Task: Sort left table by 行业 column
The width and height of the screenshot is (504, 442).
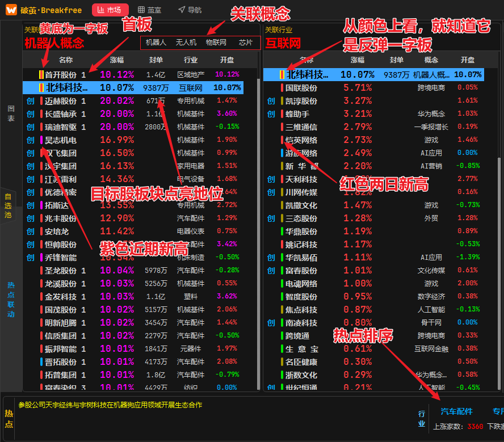Action: click(191, 60)
